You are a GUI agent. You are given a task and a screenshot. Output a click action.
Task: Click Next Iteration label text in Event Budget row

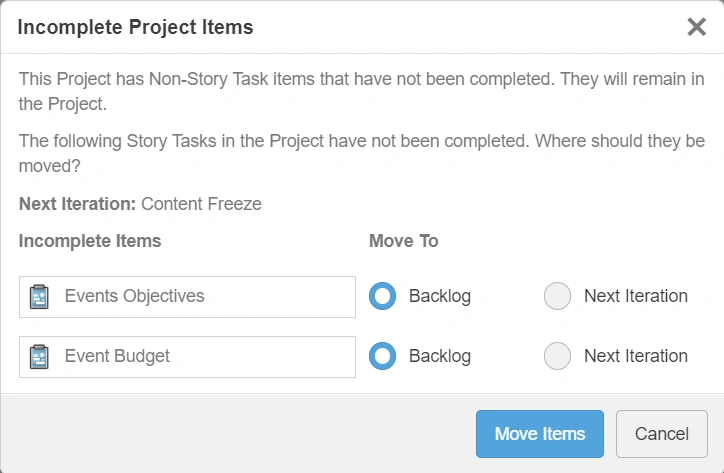[x=635, y=356]
